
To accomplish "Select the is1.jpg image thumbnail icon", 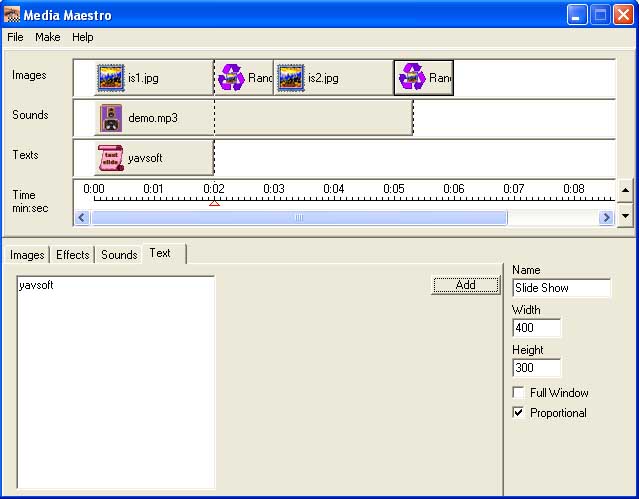I will click(110, 77).
